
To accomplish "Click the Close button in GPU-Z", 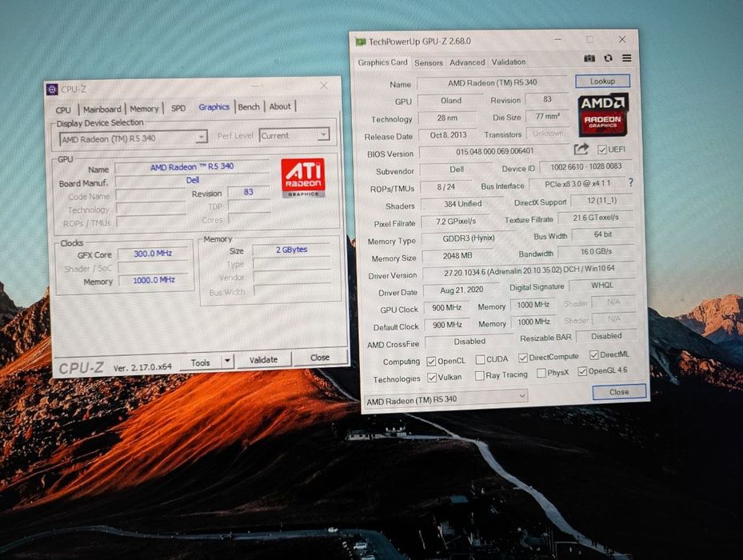I will [619, 392].
